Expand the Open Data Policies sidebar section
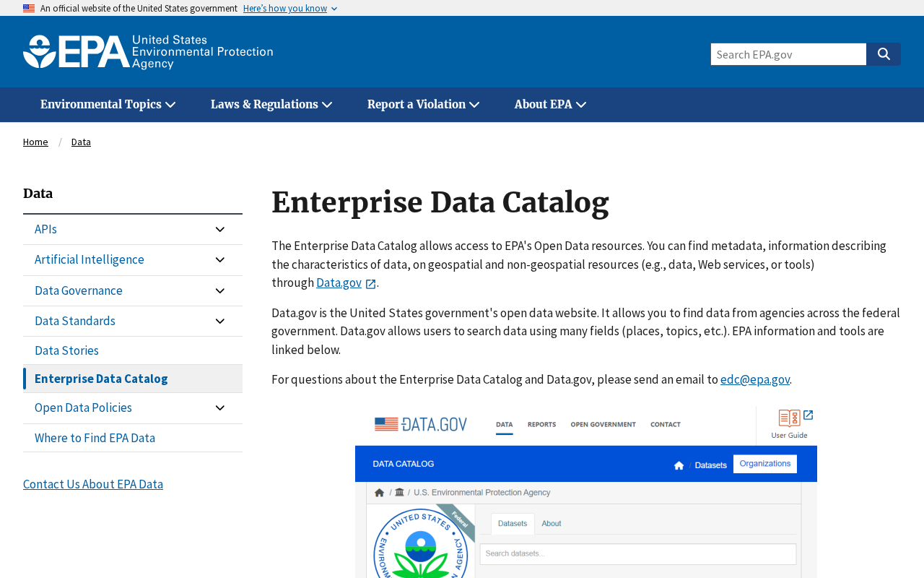This screenshot has width=924, height=578. click(220, 408)
